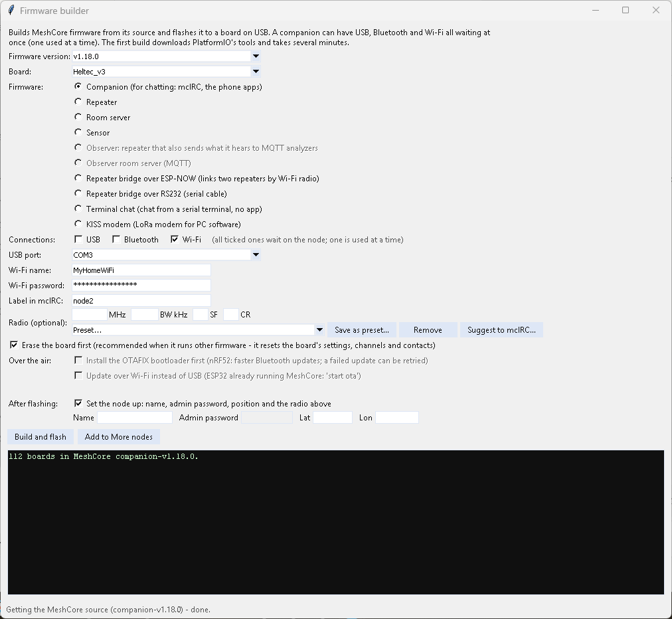Open the Board dropdown arrow
The width and height of the screenshot is (672, 619).
[256, 72]
